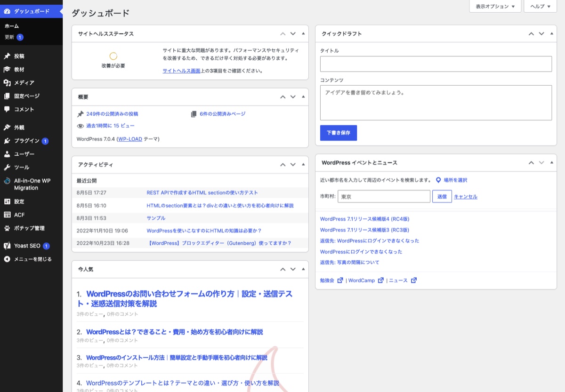Collapse the WordPress イベントとニュース panel

click(x=552, y=162)
